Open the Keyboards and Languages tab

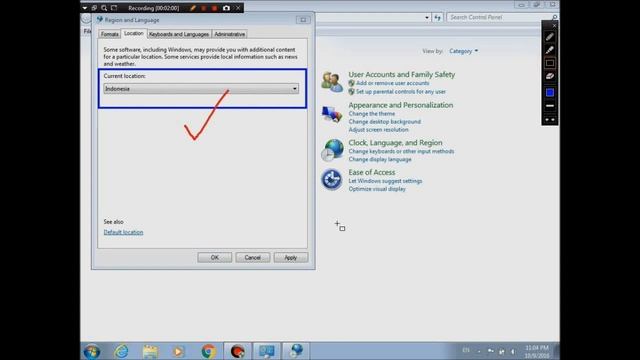coord(179,34)
